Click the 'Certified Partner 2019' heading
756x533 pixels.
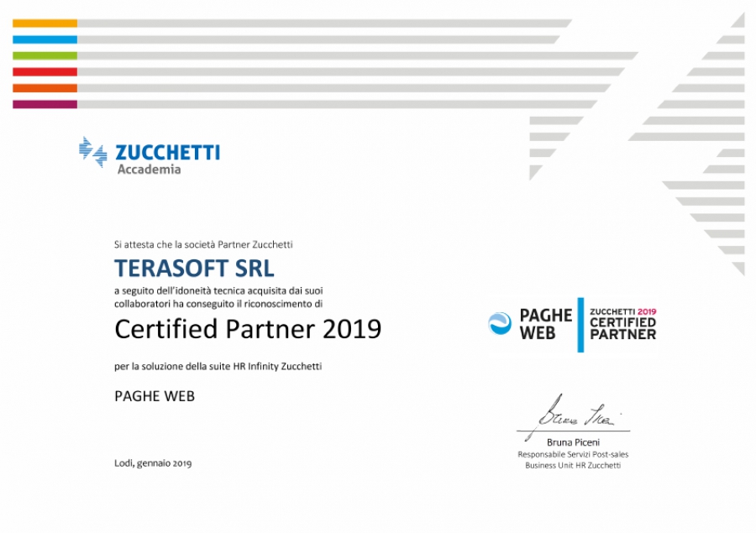(x=248, y=329)
